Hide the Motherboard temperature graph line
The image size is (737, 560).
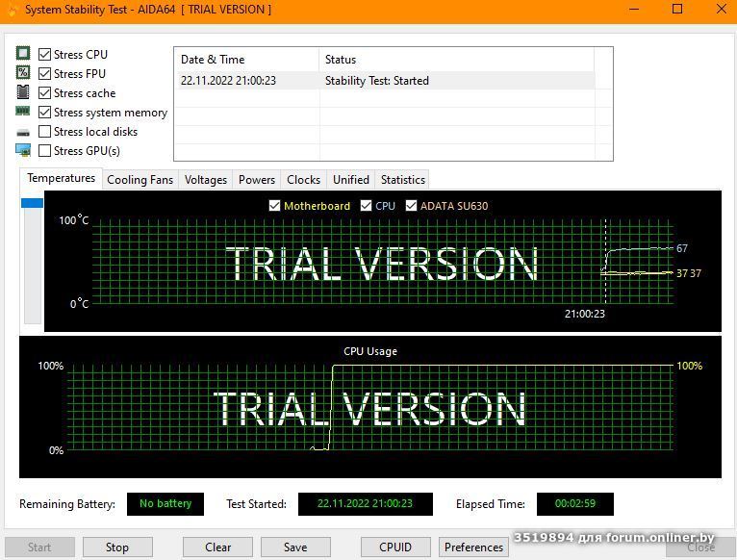tap(274, 206)
